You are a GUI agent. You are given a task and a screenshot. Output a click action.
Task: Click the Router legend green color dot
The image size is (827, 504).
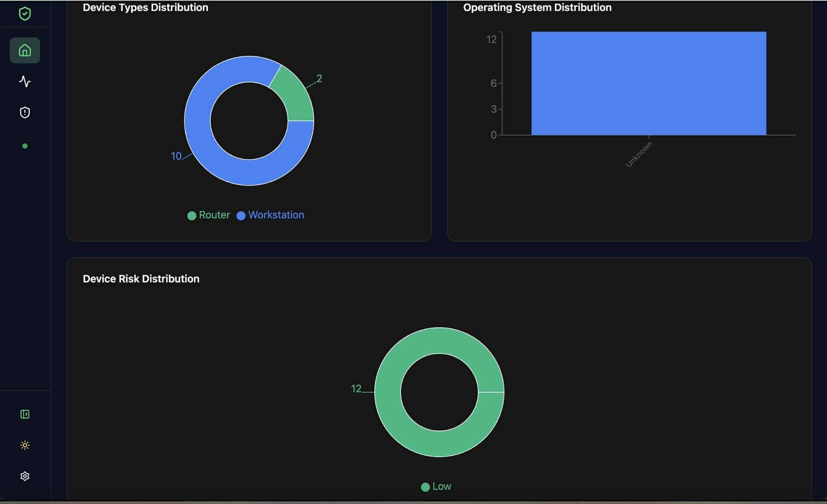pos(192,216)
